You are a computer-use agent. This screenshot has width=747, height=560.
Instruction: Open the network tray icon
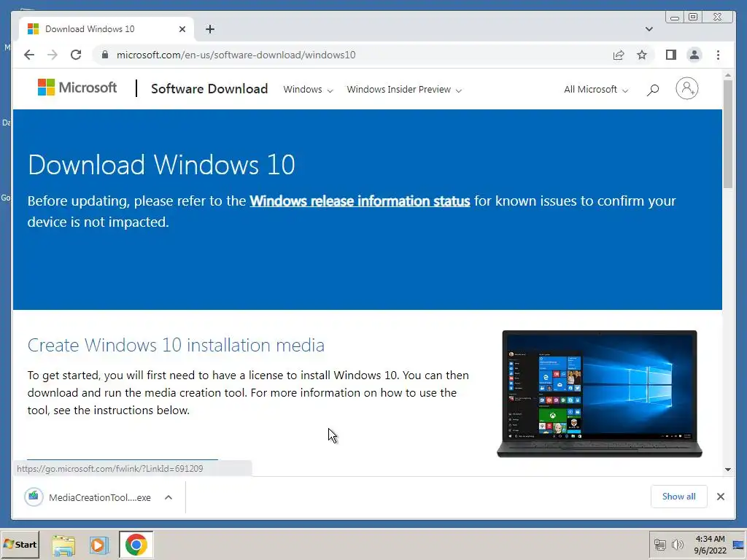[x=659, y=544]
